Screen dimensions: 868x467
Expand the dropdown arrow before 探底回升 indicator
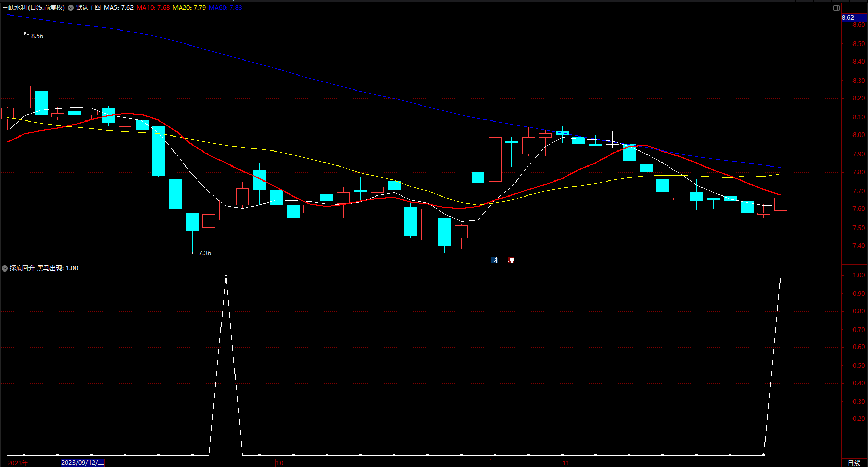5,268
